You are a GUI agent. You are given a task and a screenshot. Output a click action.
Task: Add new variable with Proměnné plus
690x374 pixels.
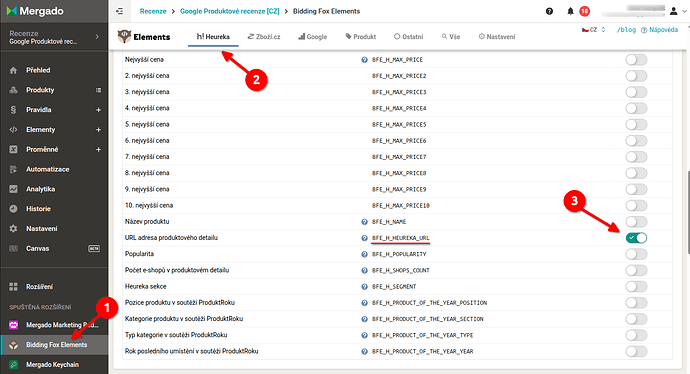(x=98, y=150)
